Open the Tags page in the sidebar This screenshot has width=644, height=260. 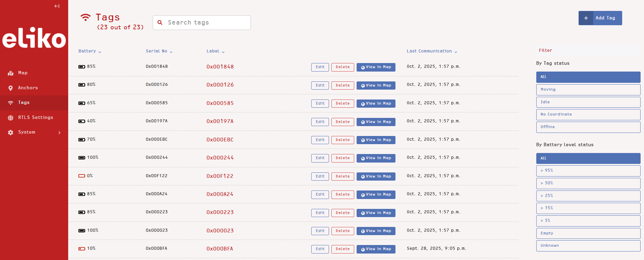(x=24, y=103)
